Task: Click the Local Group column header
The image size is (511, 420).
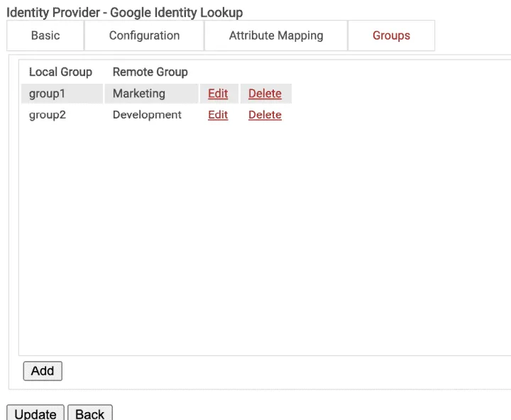Action: [60, 72]
